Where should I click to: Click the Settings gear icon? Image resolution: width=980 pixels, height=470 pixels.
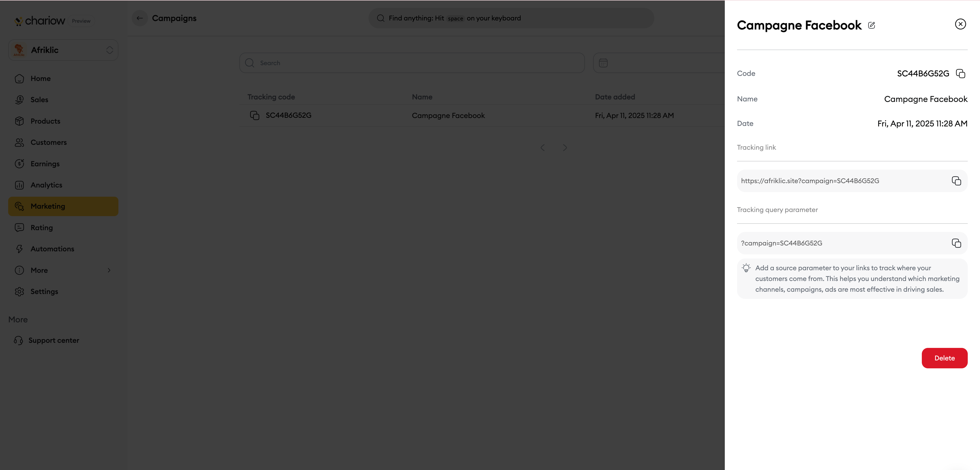[19, 292]
